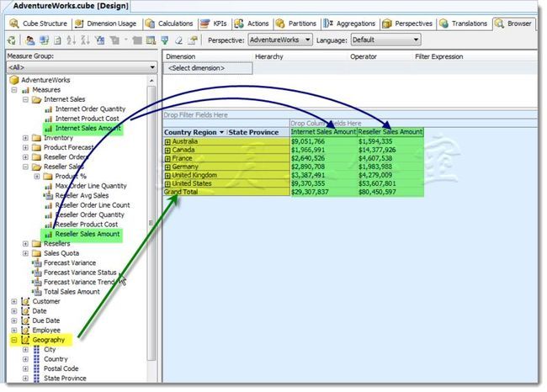Click the Germany row label

point(185,167)
